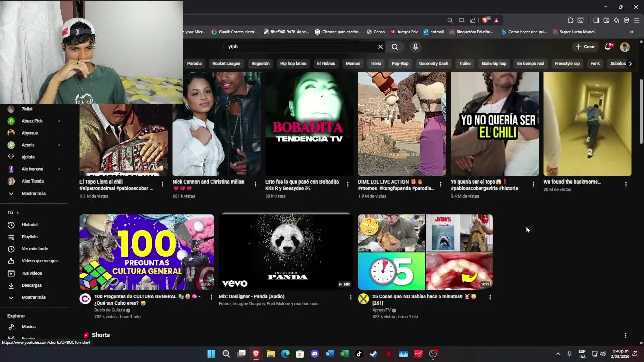Screen dimensions: 644x362
Task: Open Ale Ivanova channel subscription
Action: coord(32,169)
